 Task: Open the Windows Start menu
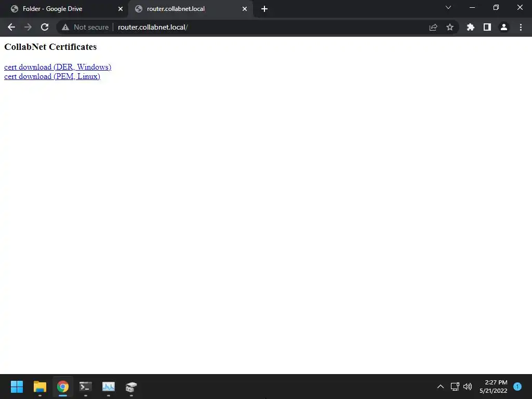17,387
